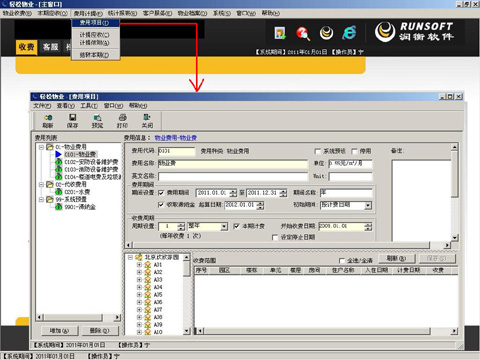
Task: Enable the 设定停止日期 checkbox
Action: [275, 237]
